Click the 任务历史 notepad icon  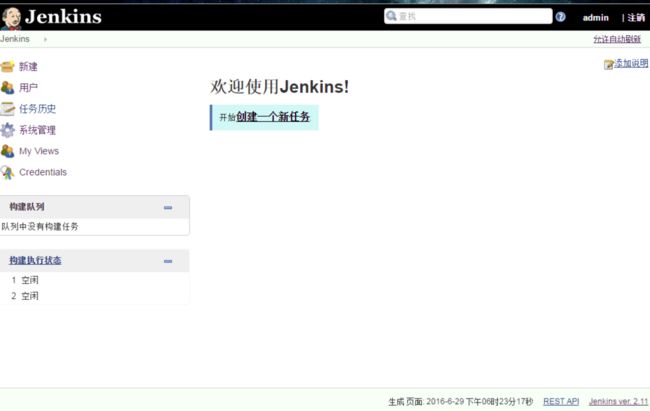pos(7,109)
